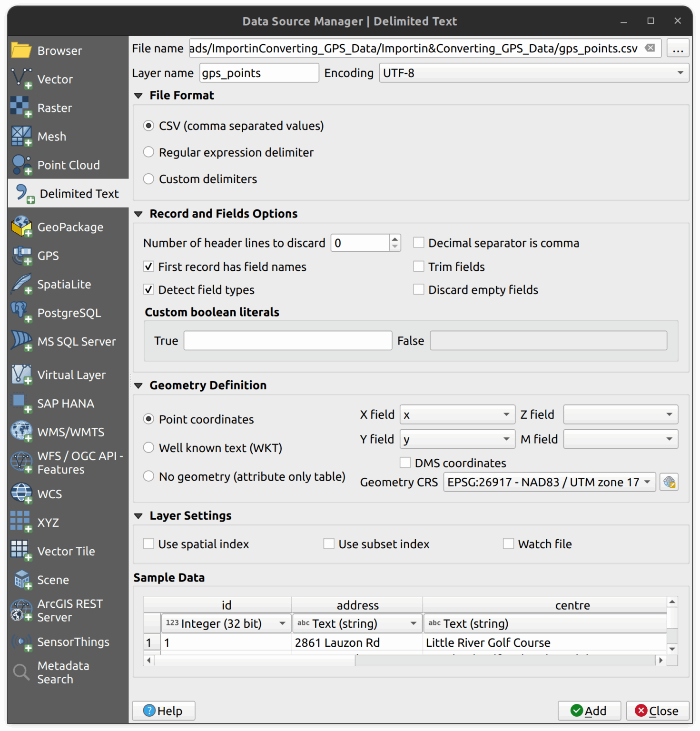Increase header lines to discard with the stepper
700x731 pixels.
[x=395, y=238]
